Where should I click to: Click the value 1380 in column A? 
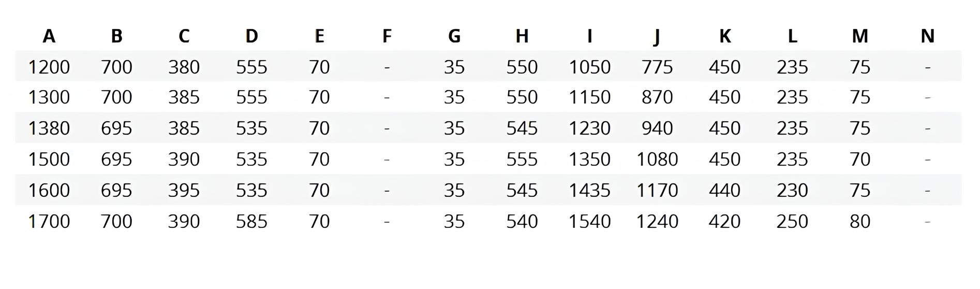(49, 128)
